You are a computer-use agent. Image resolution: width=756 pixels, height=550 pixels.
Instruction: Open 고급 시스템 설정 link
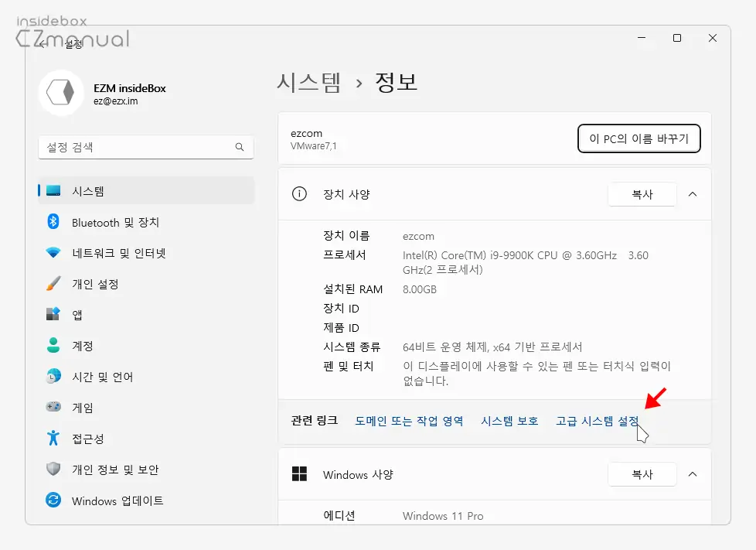point(597,421)
